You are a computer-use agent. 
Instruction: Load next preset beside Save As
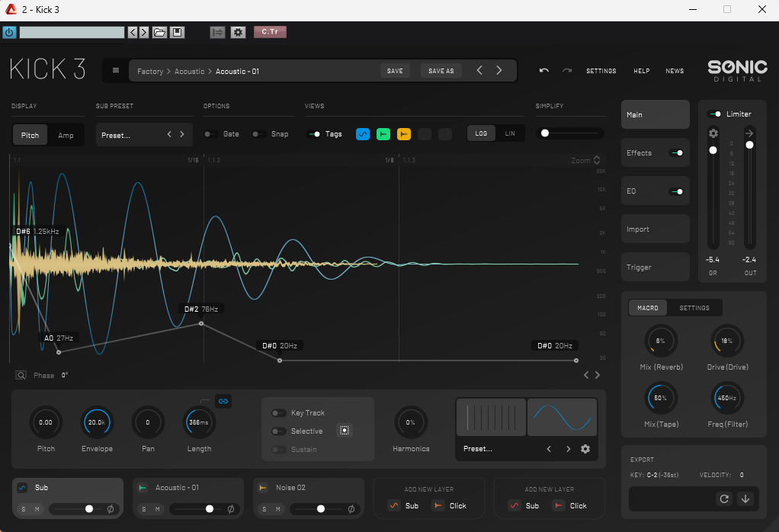click(x=499, y=71)
